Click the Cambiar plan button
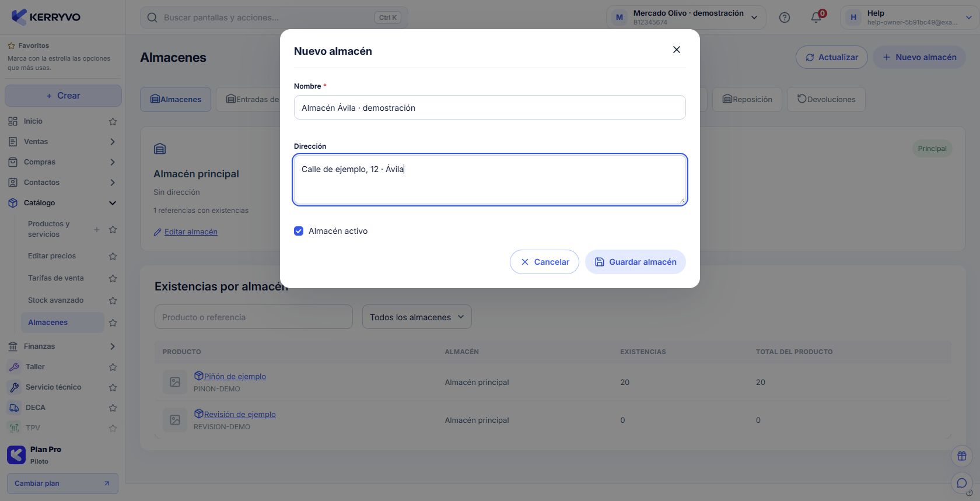Image resolution: width=980 pixels, height=501 pixels. (62, 484)
